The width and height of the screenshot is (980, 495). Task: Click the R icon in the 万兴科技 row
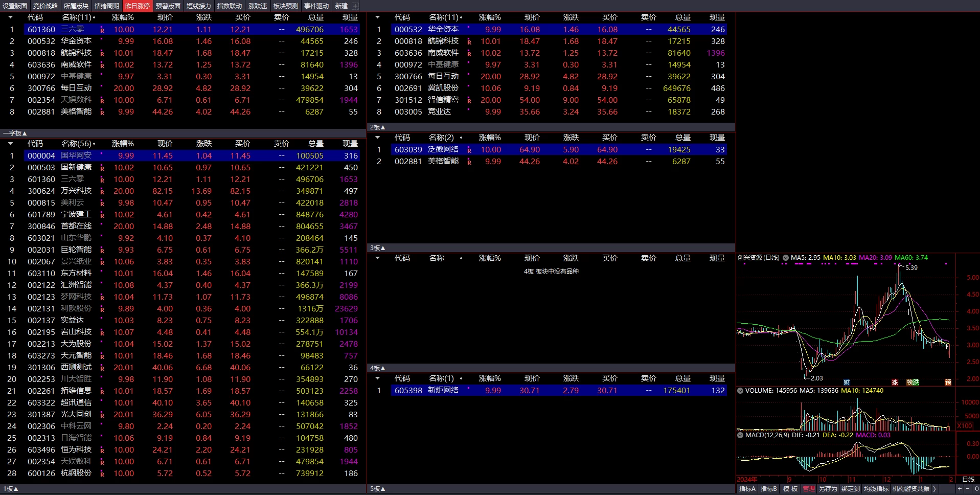coord(102,192)
